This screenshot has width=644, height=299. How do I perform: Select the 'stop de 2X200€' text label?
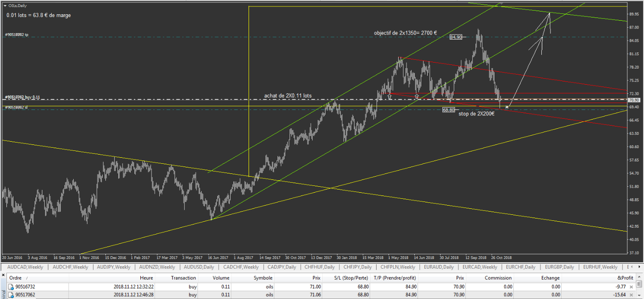(476, 113)
